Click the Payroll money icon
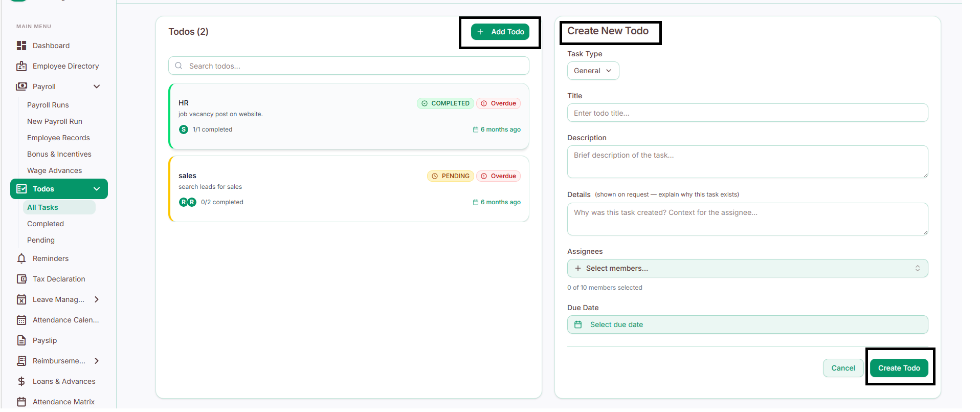980x412 pixels. tap(21, 86)
